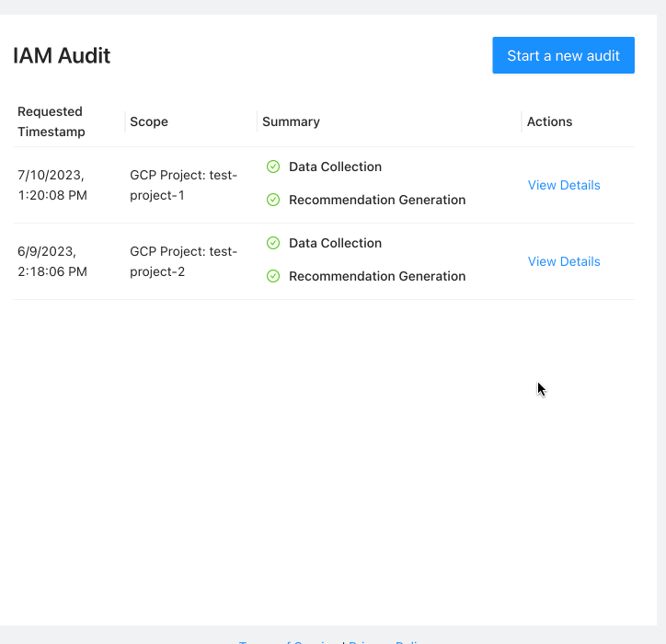
Task: Open View Details for the test-project-1 audit
Action: [563, 185]
